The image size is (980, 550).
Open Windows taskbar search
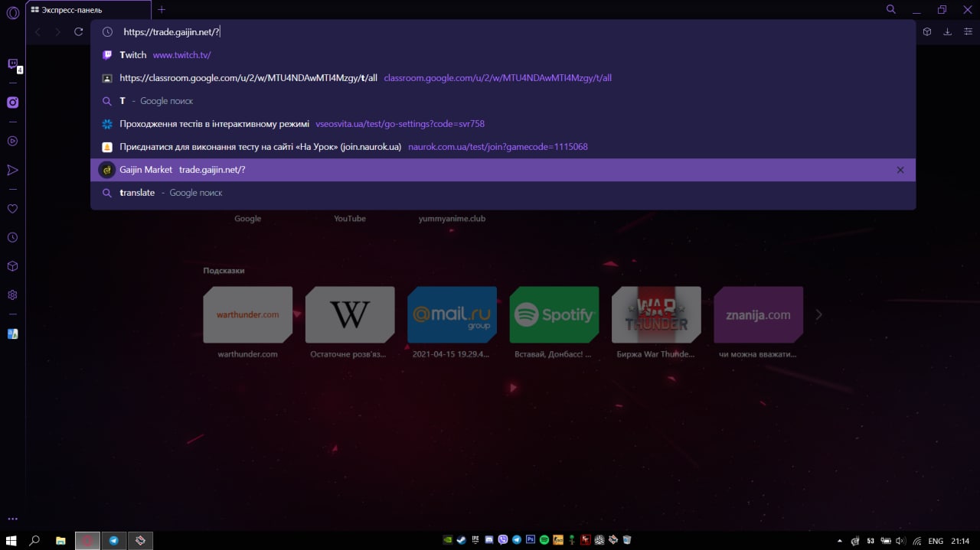click(x=34, y=540)
